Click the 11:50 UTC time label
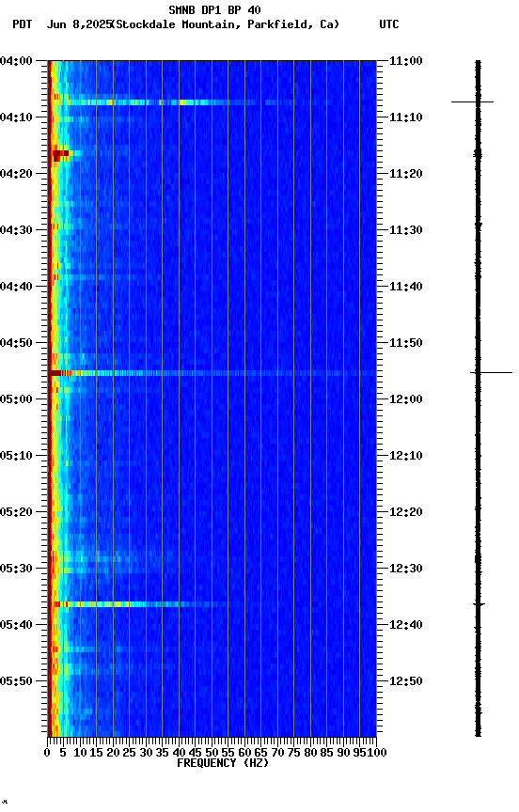Viewport: 519px width, 812px height. [x=406, y=343]
